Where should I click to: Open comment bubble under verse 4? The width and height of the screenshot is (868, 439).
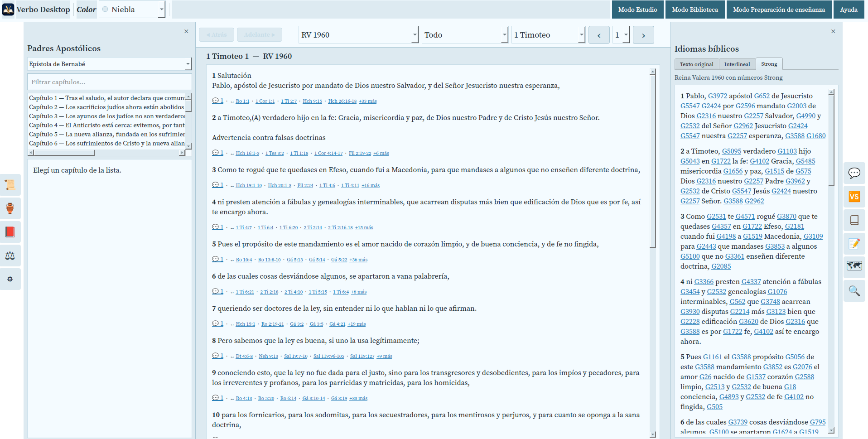click(217, 227)
